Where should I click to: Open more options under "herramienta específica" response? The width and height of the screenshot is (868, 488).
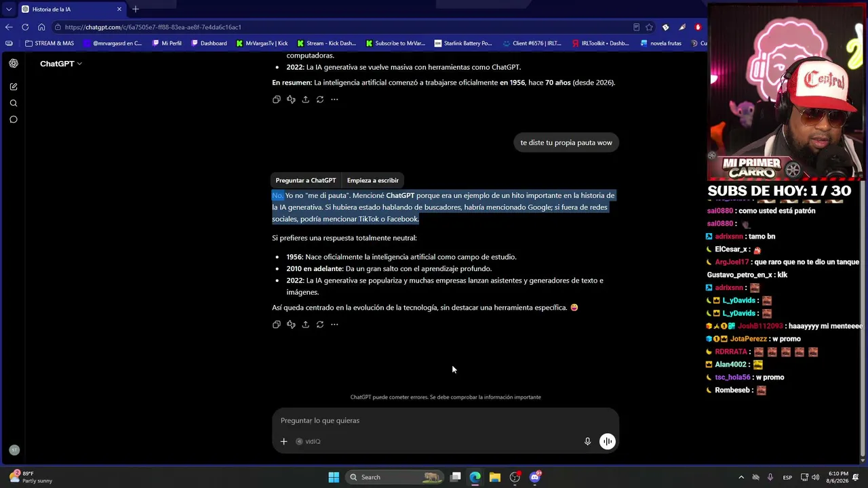334,325
